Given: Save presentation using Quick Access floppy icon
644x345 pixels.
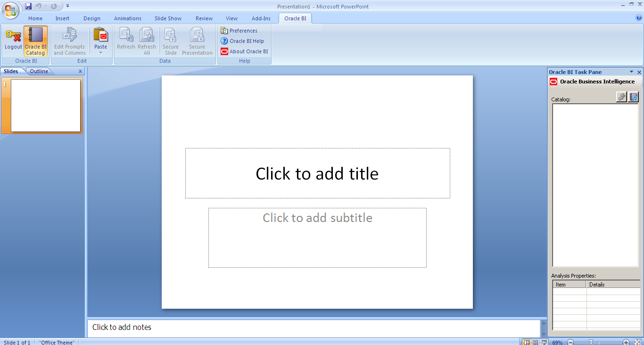Looking at the screenshot, I should point(28,6).
